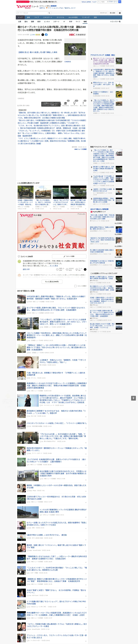Select the 地域 category tab
Screen dimensions: 138x644
[x=85, y=21]
